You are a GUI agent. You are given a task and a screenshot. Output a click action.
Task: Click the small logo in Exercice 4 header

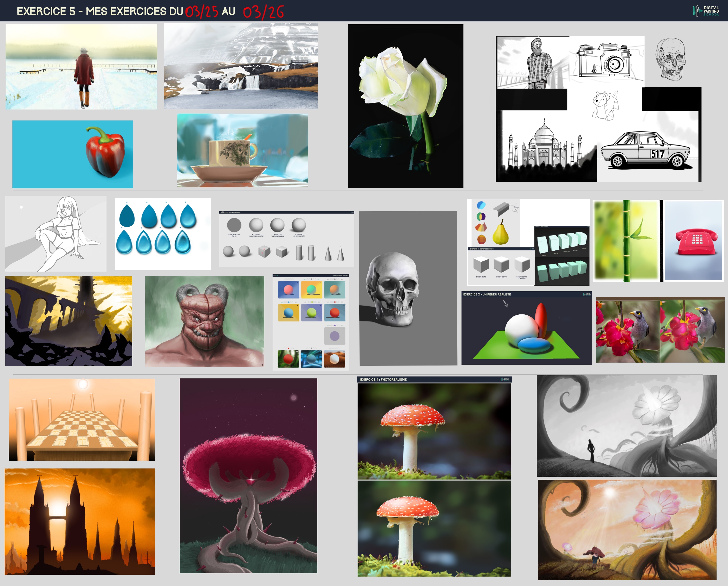point(505,379)
